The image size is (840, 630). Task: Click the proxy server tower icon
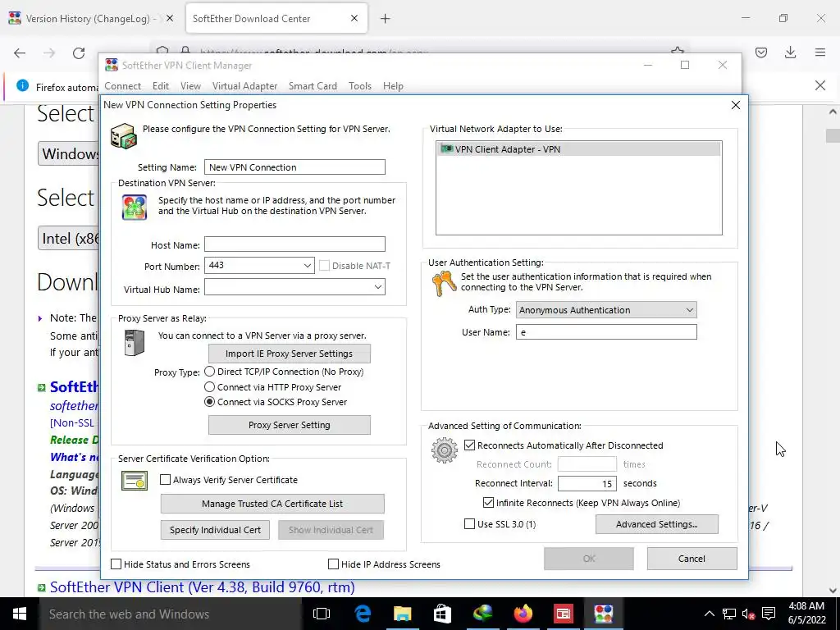pyautogui.click(x=135, y=343)
